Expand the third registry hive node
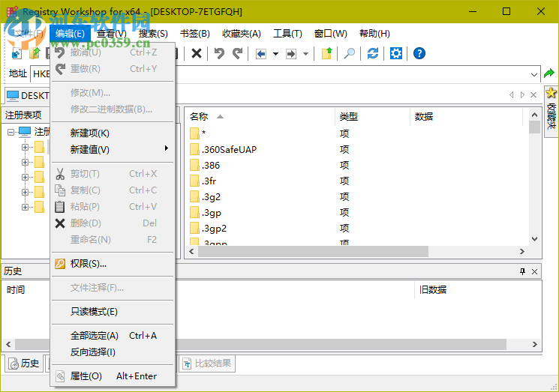This screenshot has height=392, width=559. (25, 177)
